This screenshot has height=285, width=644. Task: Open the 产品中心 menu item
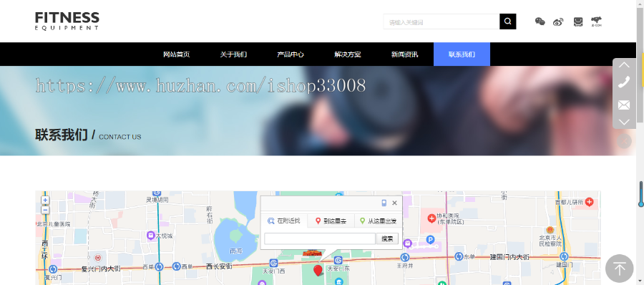[291, 54]
